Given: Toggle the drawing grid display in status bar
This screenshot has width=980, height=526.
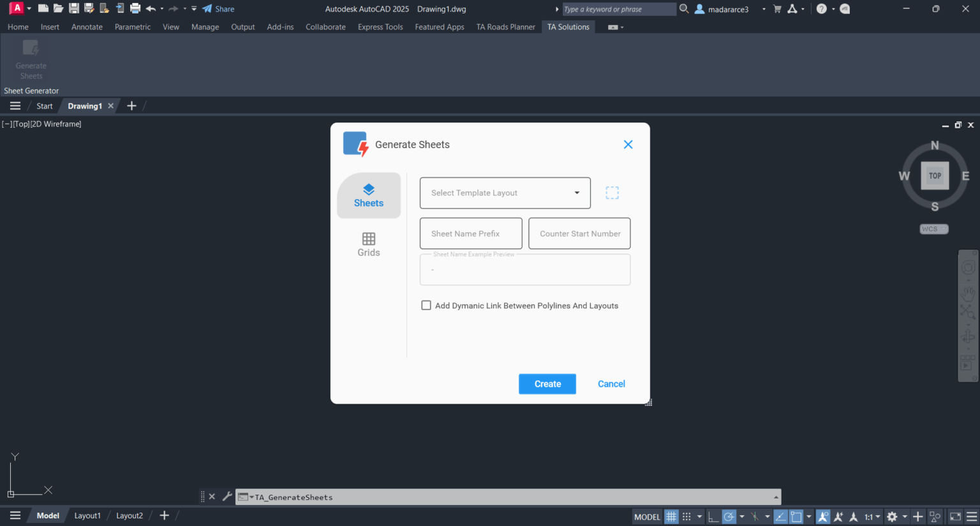Looking at the screenshot, I should 671,516.
